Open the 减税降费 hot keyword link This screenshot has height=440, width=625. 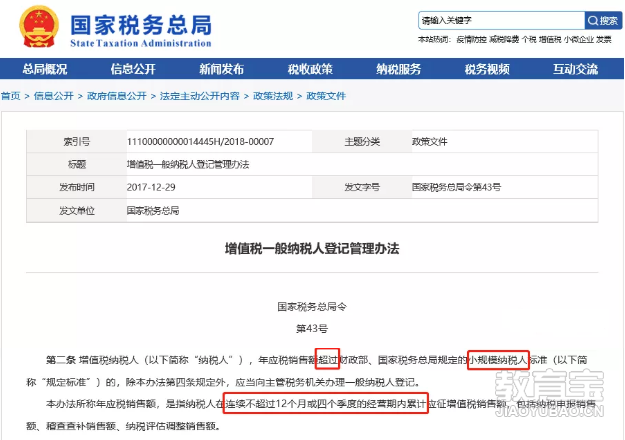click(504, 39)
